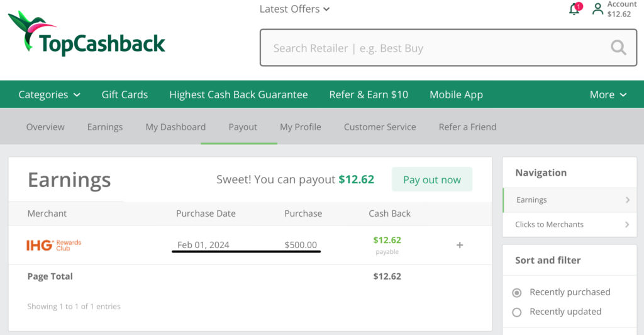
Task: Go to the My Dashboard tab
Action: (x=175, y=127)
